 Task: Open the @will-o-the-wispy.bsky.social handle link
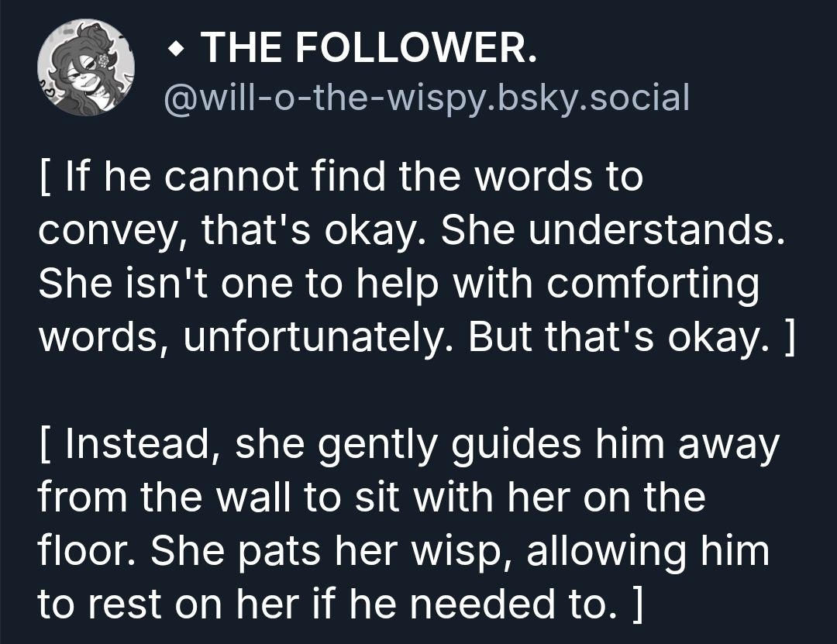coord(425,98)
